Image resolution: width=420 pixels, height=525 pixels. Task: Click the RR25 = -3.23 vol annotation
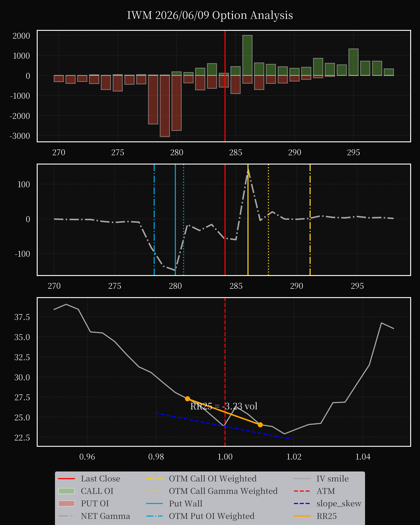pyautogui.click(x=224, y=406)
